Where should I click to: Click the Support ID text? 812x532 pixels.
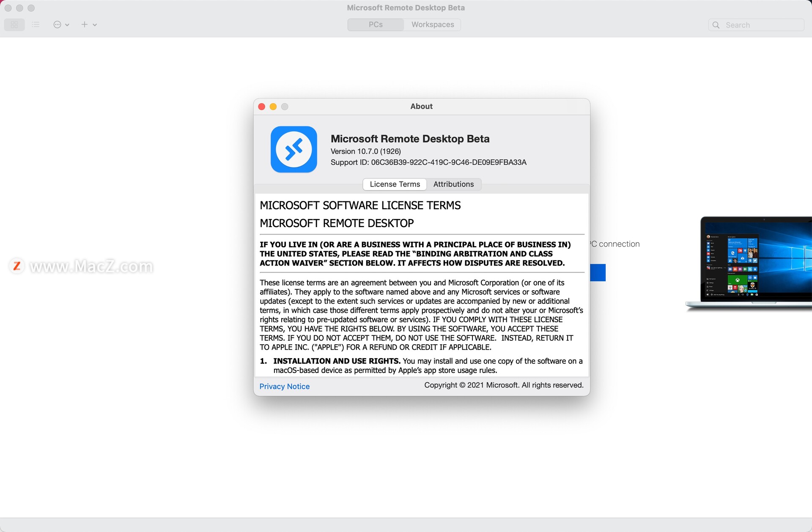(x=428, y=162)
